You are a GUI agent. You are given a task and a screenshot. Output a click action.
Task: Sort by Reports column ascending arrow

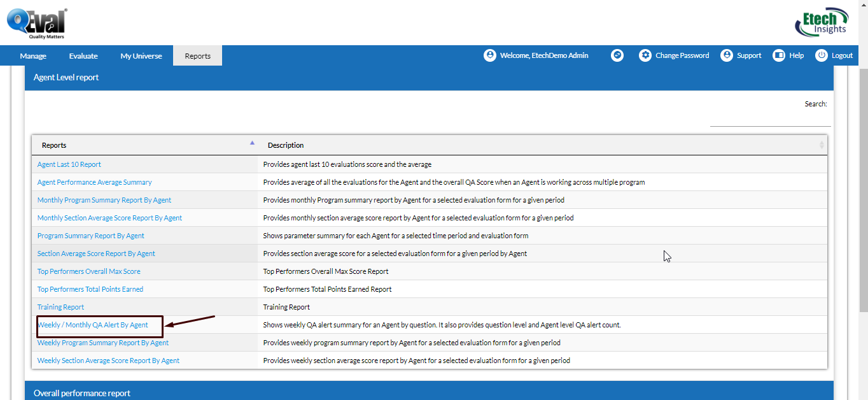pos(252,143)
